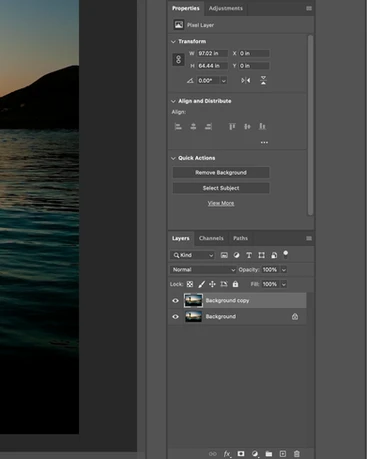The height and width of the screenshot is (459, 367).
Task: Filter layers for shape layers
Action: tap(261, 255)
